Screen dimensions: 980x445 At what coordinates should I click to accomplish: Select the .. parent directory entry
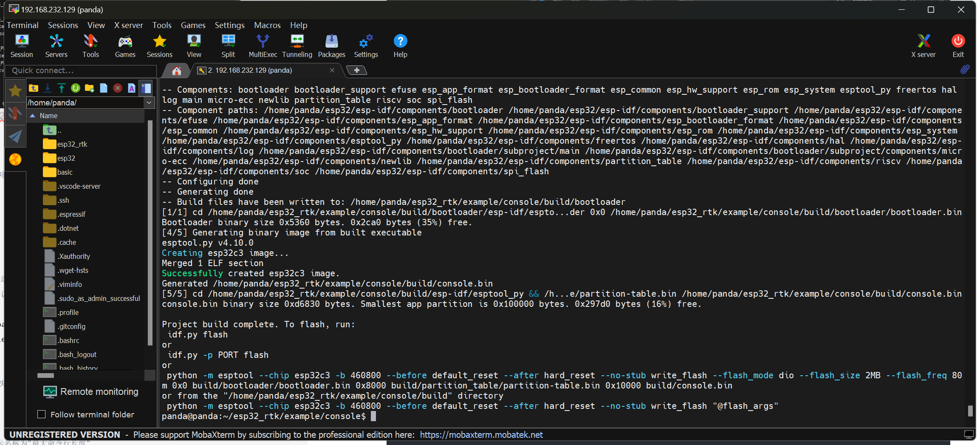53,130
